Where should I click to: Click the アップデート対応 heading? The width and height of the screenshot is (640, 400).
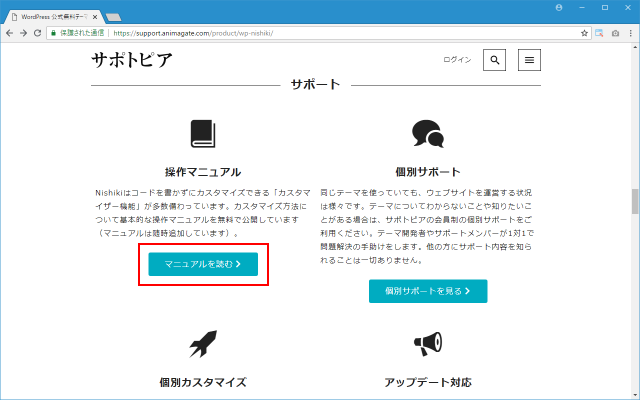pyautogui.click(x=428, y=382)
